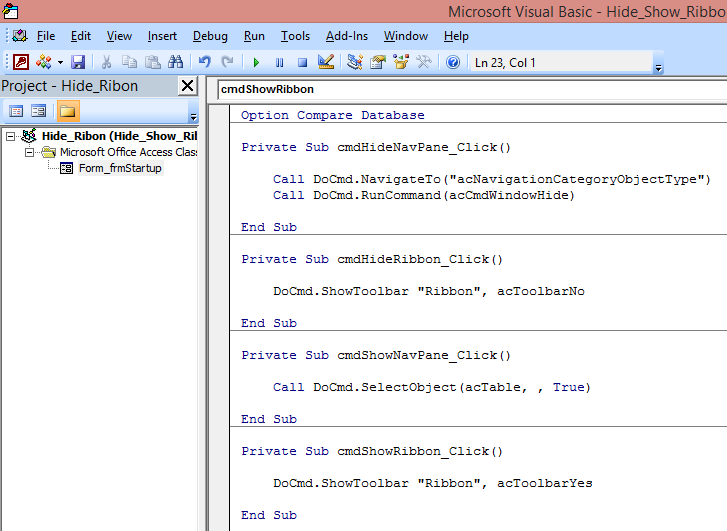Open the Insert Module dropdown arrow

pos(60,62)
